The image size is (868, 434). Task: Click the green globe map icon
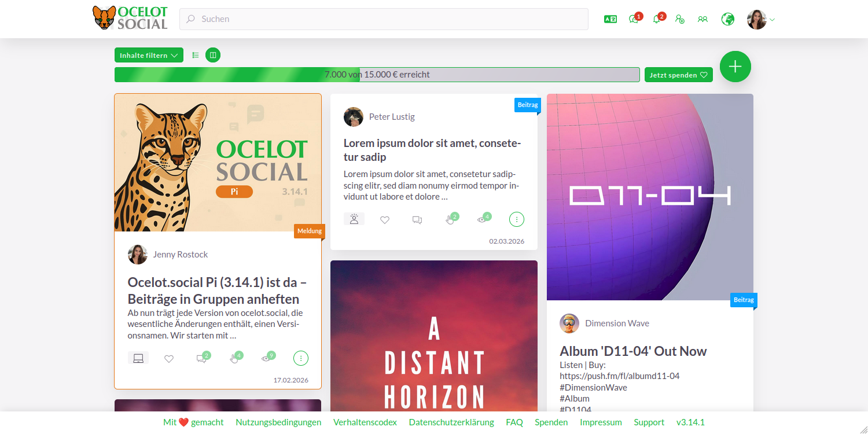point(727,19)
